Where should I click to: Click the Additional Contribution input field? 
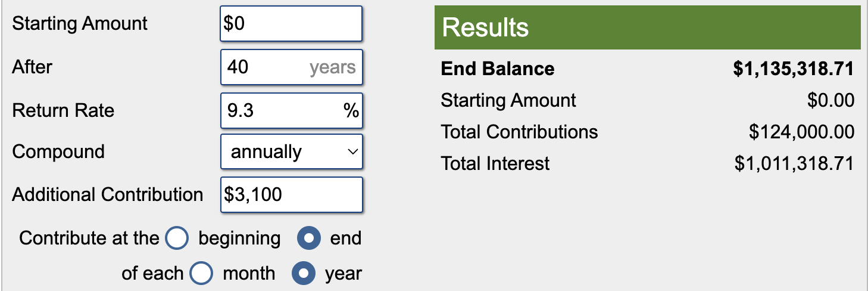pos(291,195)
